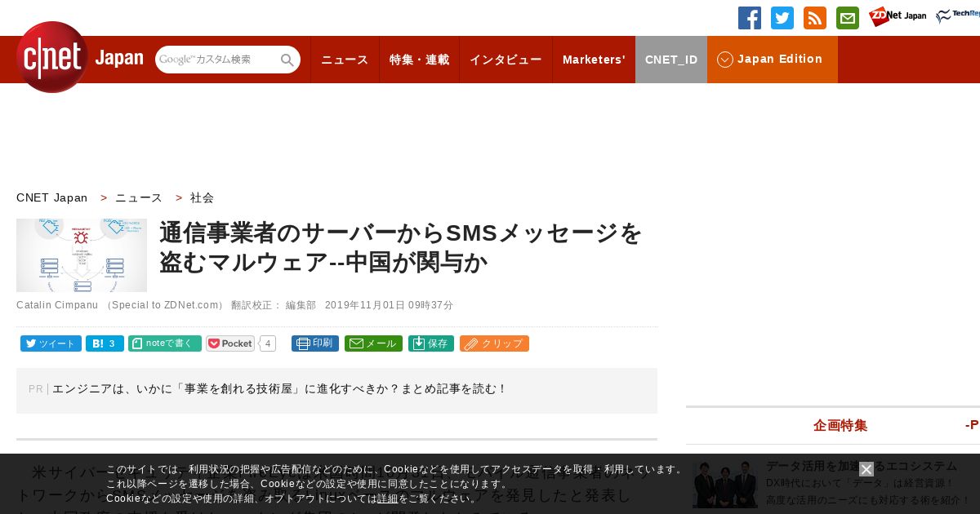Save article with 保存 button
Viewport: 980px width, 514px height.
tap(431, 343)
